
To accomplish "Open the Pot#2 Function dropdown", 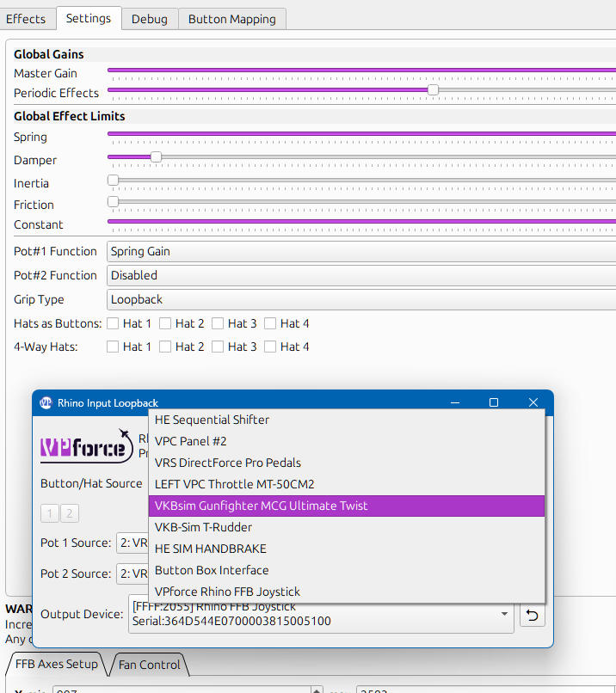I will pyautogui.click(x=361, y=275).
